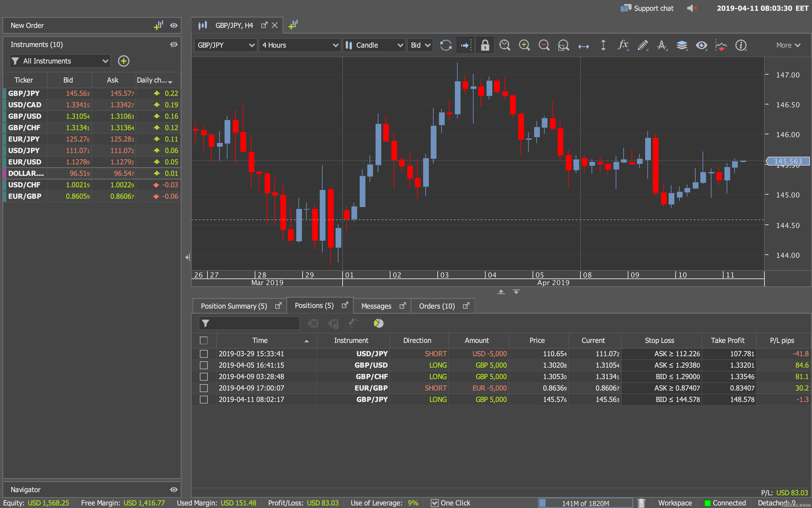Image resolution: width=812 pixels, height=508 pixels.
Task: Check the GBP/JPY position checkbox
Action: click(x=204, y=399)
